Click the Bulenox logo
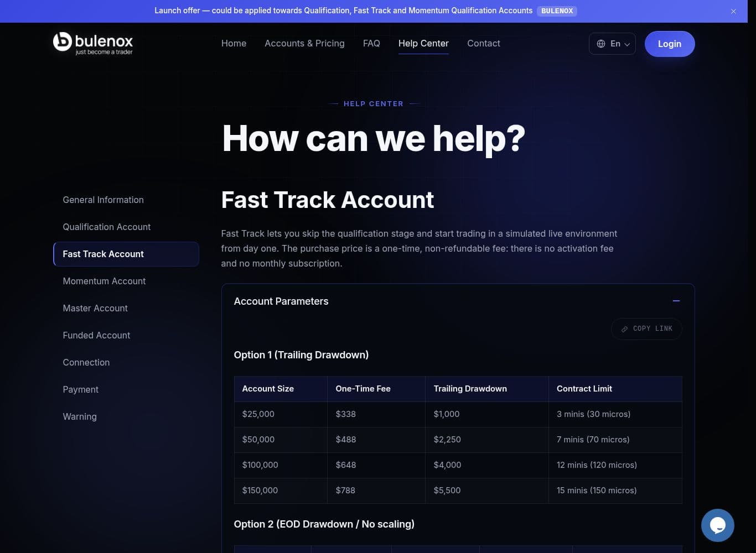The height and width of the screenshot is (553, 756). tap(93, 43)
